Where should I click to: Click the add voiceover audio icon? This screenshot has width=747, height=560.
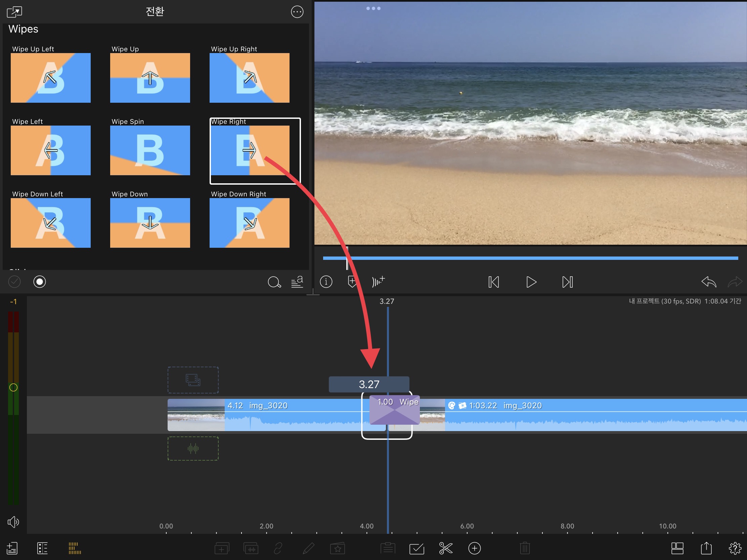(x=378, y=281)
